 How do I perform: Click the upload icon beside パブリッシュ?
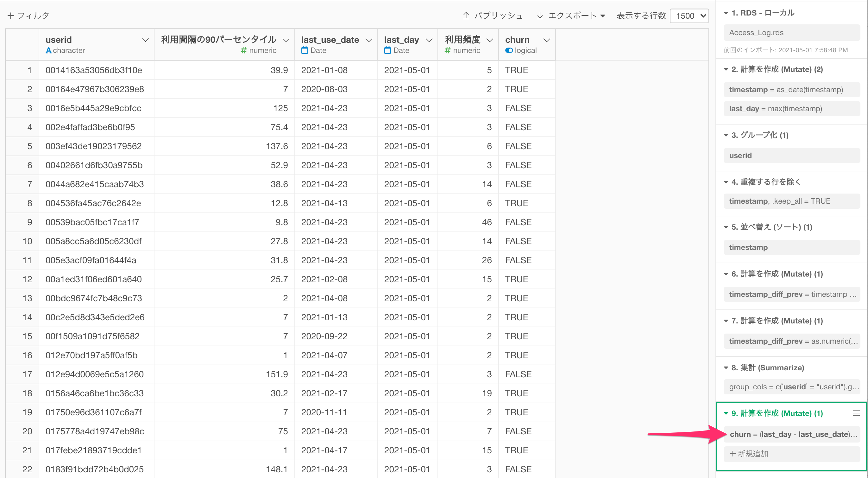(x=466, y=16)
